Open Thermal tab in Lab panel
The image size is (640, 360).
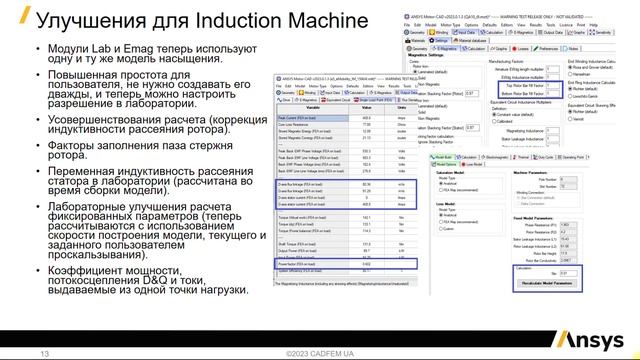pyautogui.click(x=521, y=157)
